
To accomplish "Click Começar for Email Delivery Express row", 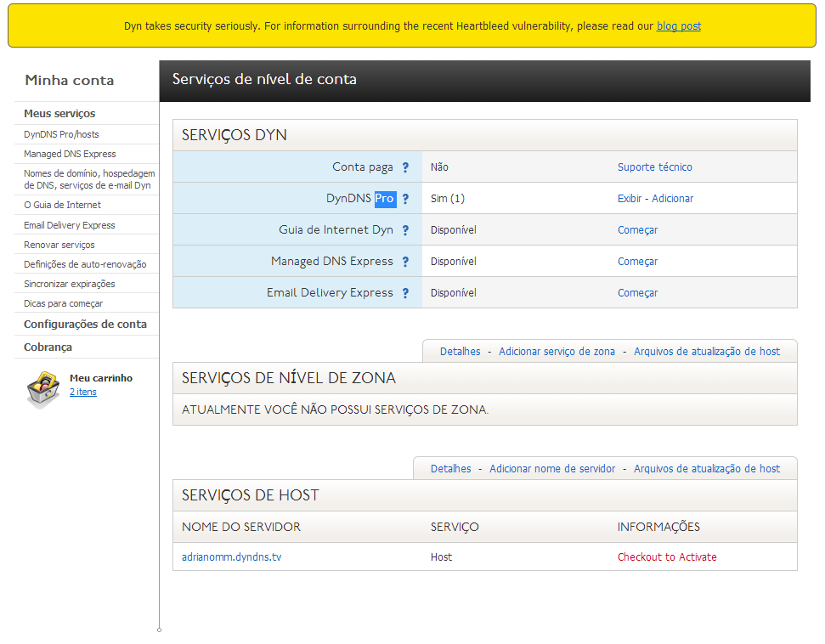I will pyautogui.click(x=638, y=294).
